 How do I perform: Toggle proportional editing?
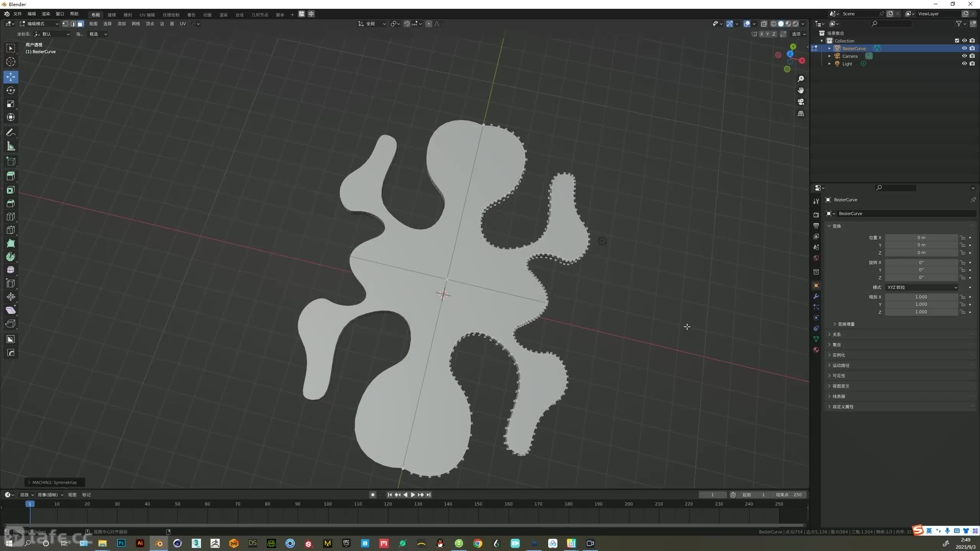pos(429,24)
